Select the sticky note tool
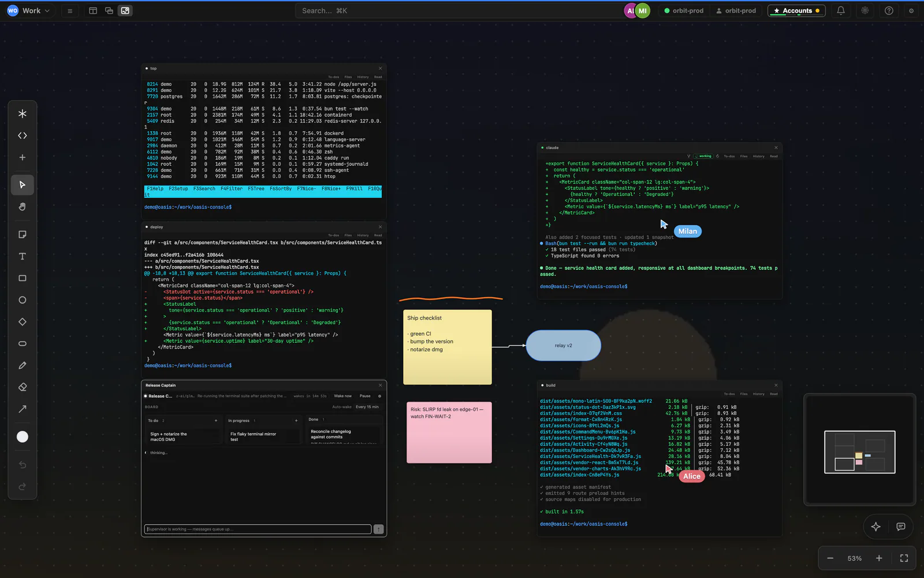This screenshot has width=924, height=578. 23,235
